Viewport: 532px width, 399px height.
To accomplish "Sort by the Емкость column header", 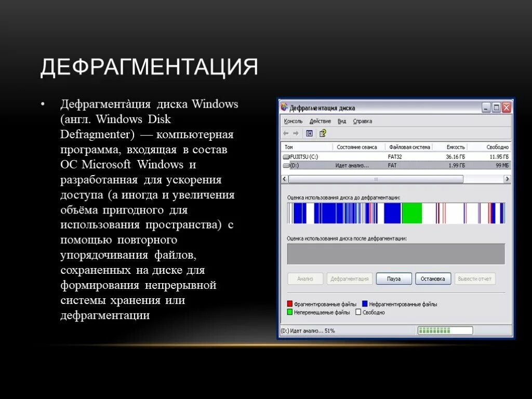I will [450, 147].
